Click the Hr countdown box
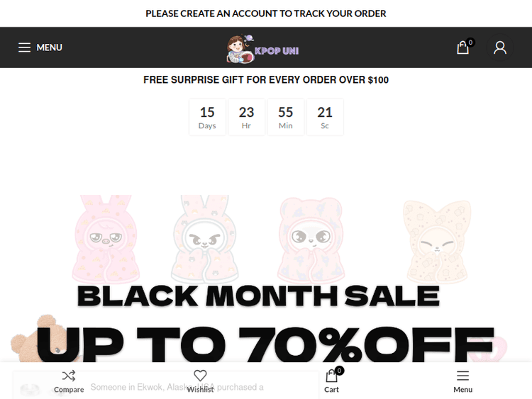Viewport: 532px width, 399px height. (x=246, y=117)
